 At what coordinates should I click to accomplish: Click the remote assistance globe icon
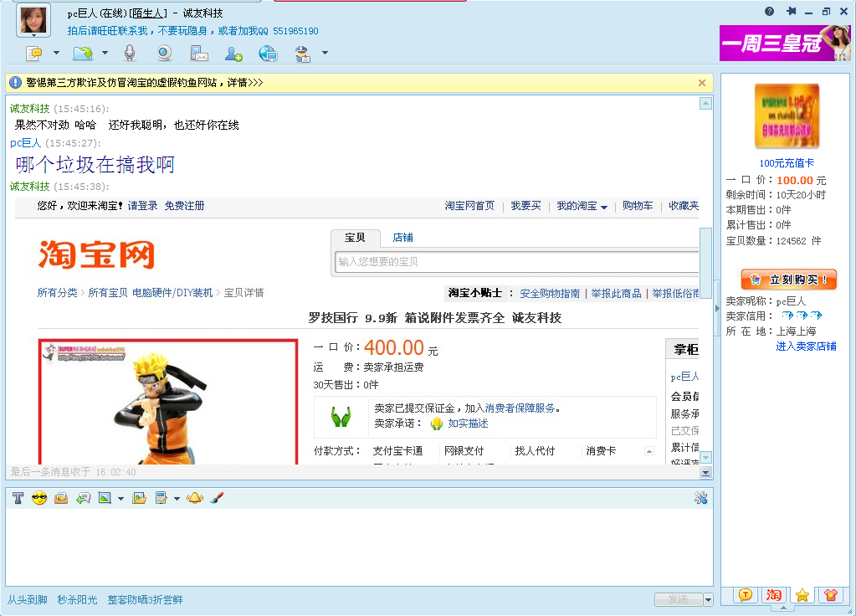(268, 54)
